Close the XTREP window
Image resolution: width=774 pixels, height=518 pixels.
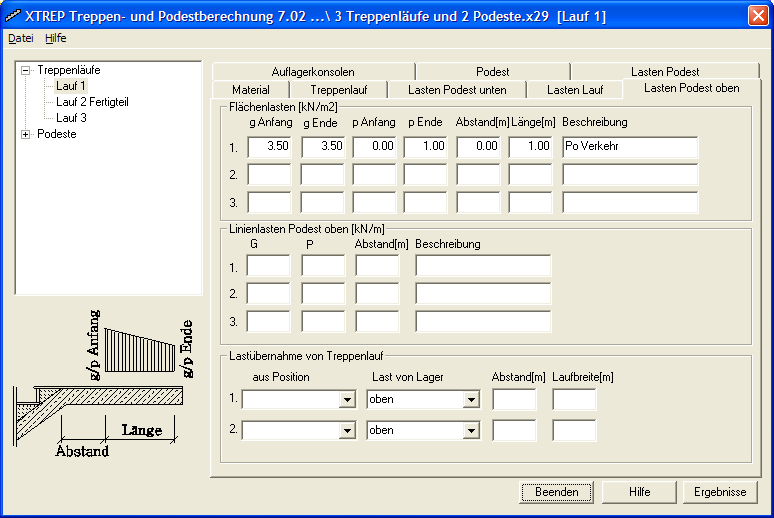tap(758, 16)
